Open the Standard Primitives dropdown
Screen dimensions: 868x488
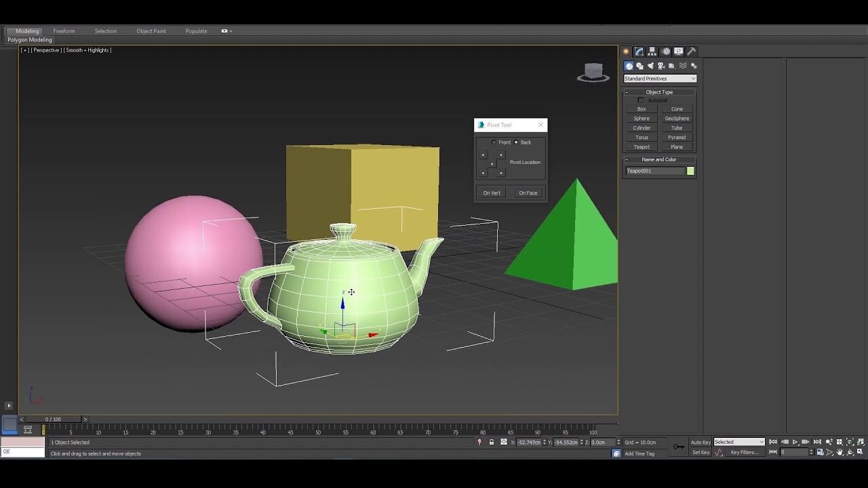pyautogui.click(x=659, y=78)
